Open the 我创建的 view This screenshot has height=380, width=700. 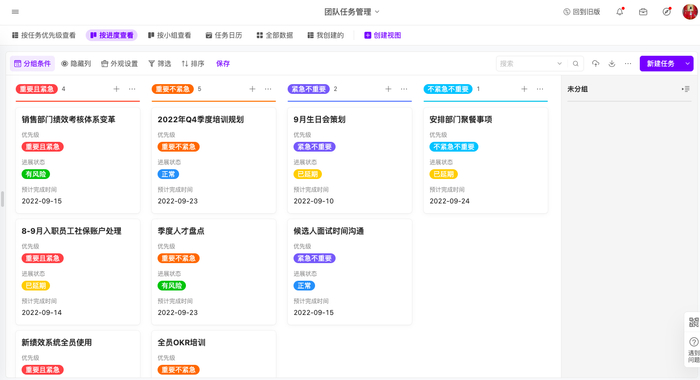[x=325, y=35]
